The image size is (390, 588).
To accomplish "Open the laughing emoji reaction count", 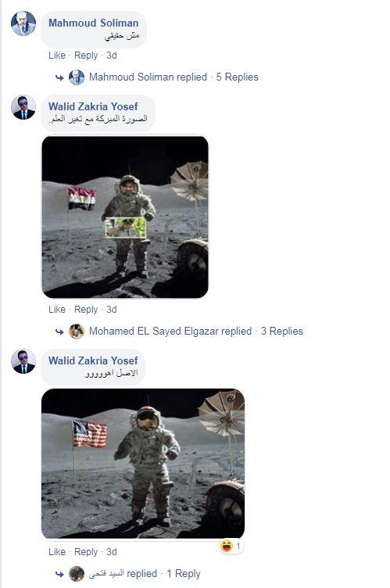I will coord(231,546).
